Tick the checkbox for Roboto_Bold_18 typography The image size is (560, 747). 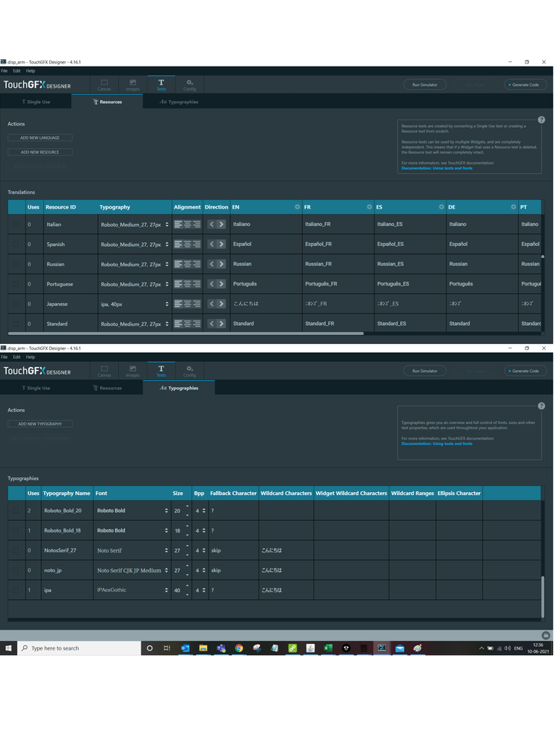click(16, 530)
